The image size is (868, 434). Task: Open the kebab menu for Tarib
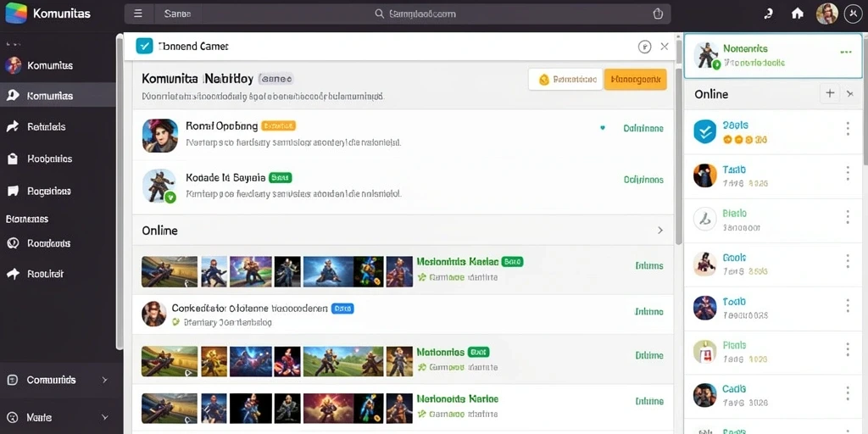coord(847,173)
